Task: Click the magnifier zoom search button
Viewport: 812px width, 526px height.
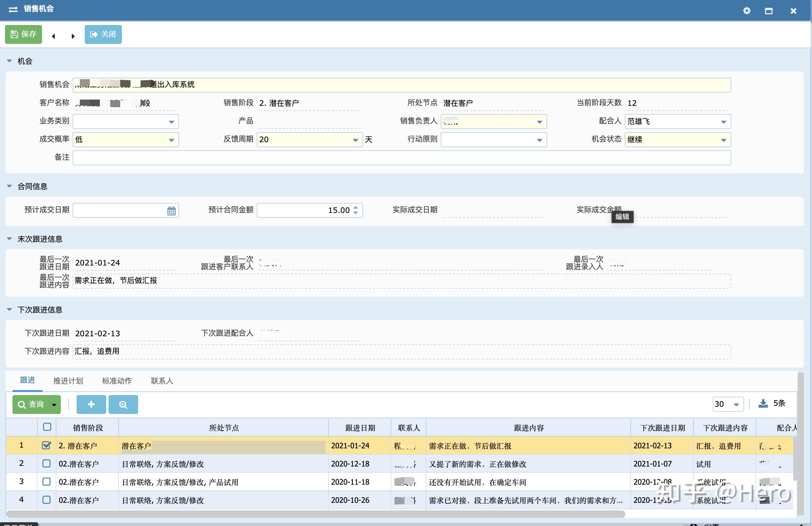Action: [123, 405]
